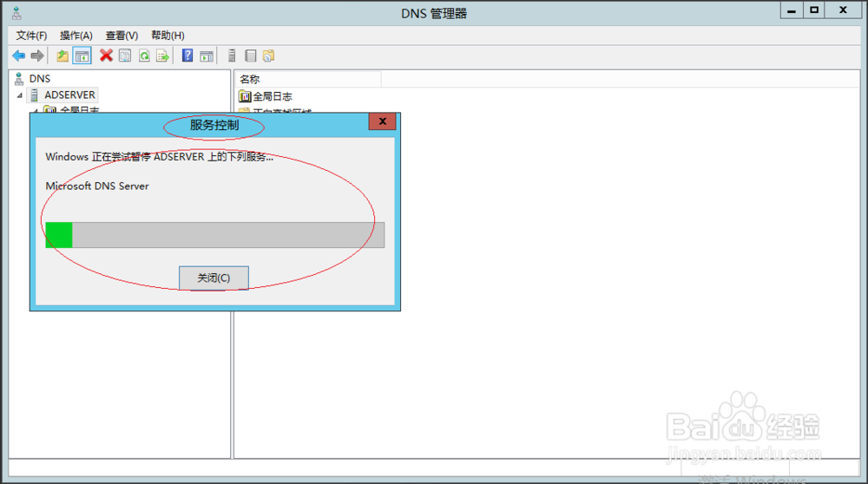Open the 查看(V) menu
Screen dimensions: 868x484
pyautogui.click(x=122, y=36)
